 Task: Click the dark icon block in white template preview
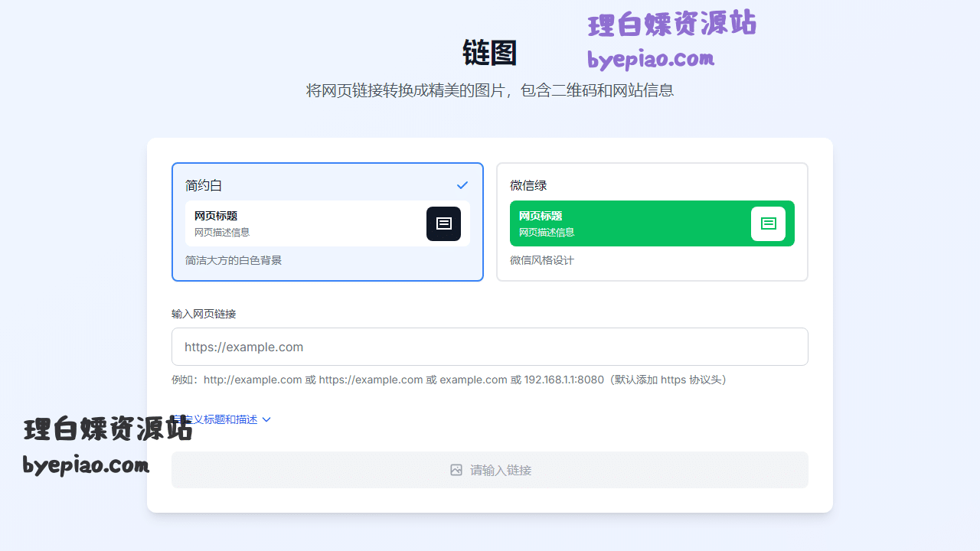[443, 223]
